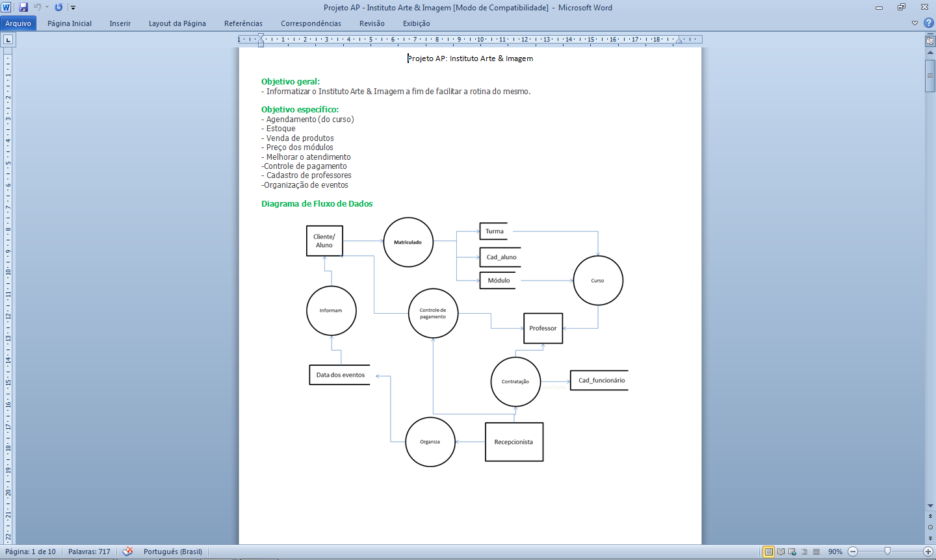This screenshot has height=560, width=936.
Task: Open word count via 'Palavras: 717'
Action: pos(89,552)
